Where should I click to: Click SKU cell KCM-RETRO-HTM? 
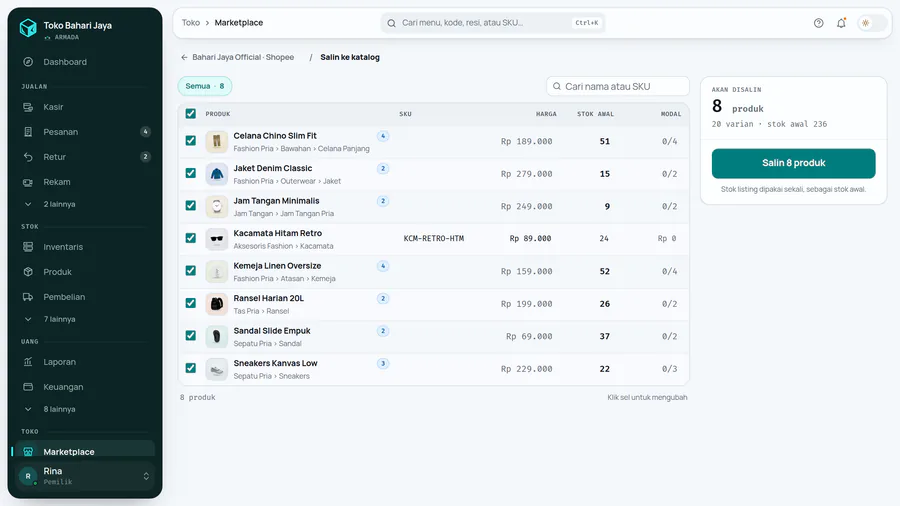point(434,239)
